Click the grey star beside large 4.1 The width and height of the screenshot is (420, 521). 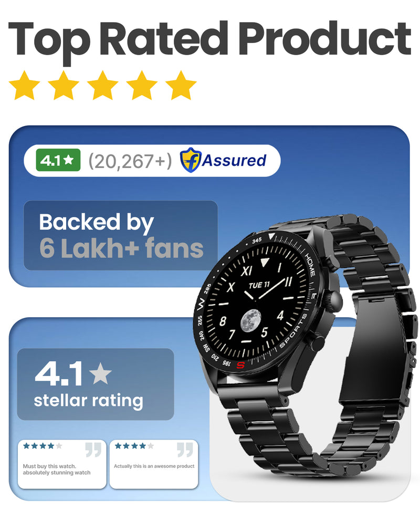tap(100, 373)
